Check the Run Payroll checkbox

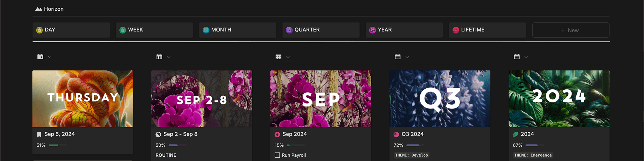[x=277, y=155]
